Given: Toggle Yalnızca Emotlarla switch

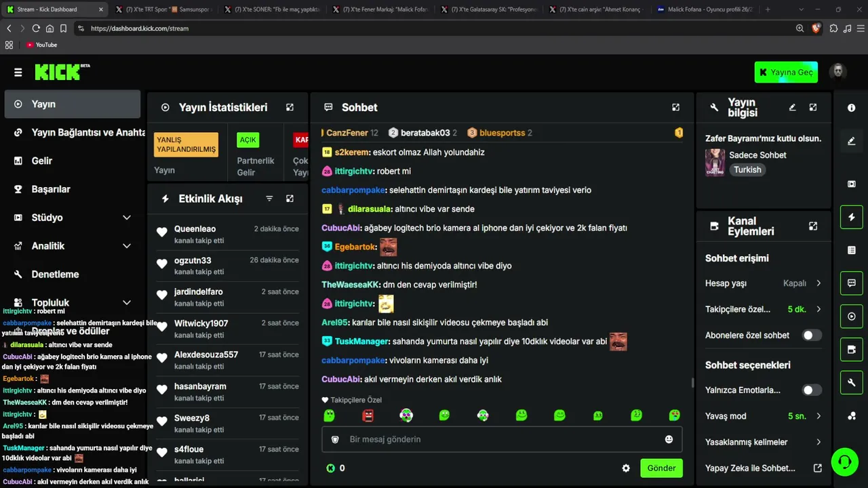Looking at the screenshot, I should click(x=812, y=390).
